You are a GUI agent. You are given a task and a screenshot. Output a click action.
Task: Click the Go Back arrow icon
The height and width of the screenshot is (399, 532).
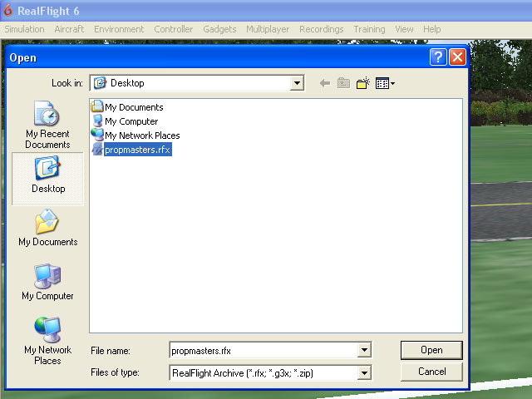pyautogui.click(x=325, y=83)
